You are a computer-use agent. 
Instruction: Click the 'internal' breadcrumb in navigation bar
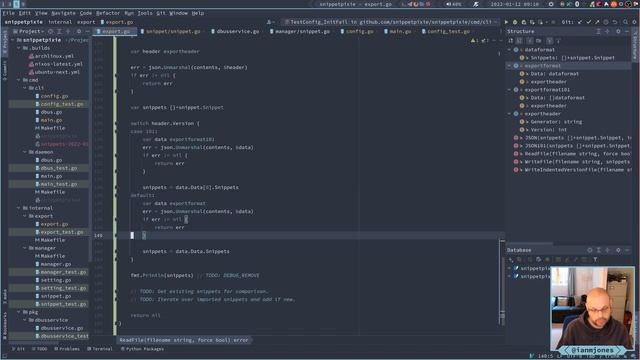point(60,22)
